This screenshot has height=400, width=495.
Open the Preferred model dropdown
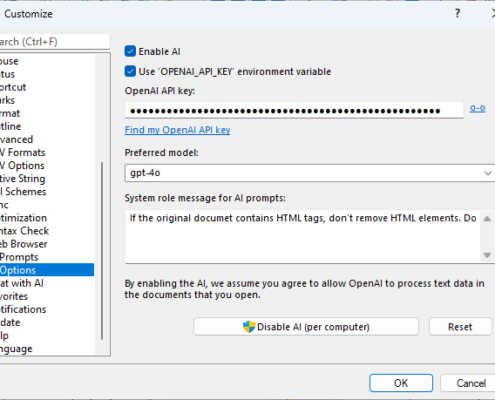coord(310,173)
